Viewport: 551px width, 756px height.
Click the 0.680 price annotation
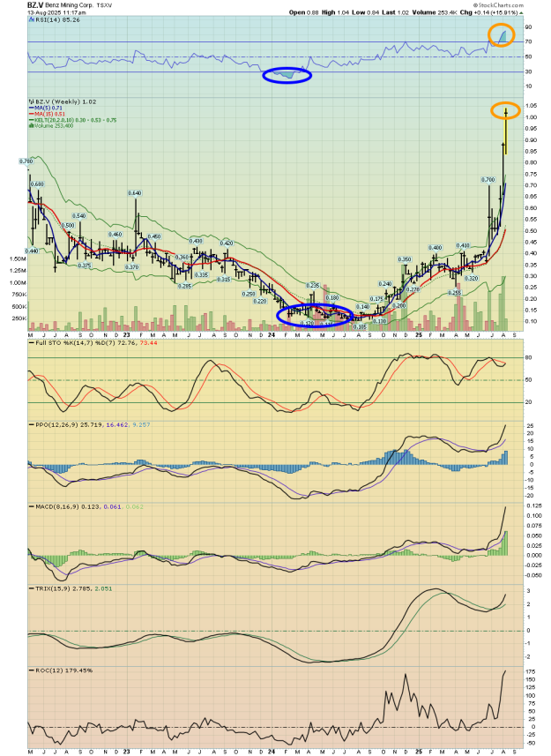point(37,184)
